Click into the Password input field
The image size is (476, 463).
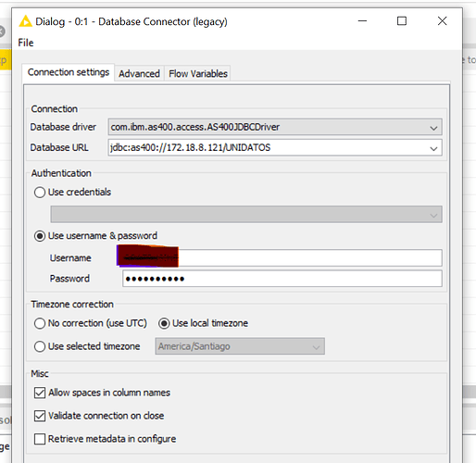pyautogui.click(x=282, y=279)
